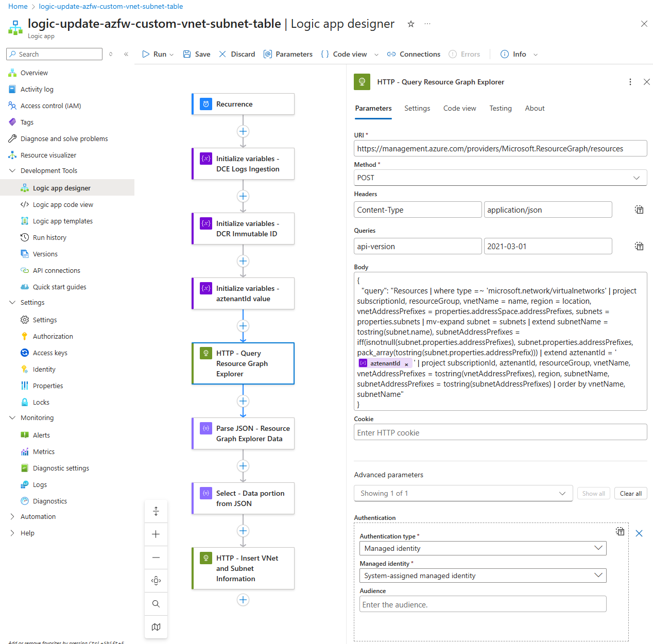The image size is (653, 644).
Task: Switch to the Settings tab
Action: (x=417, y=109)
